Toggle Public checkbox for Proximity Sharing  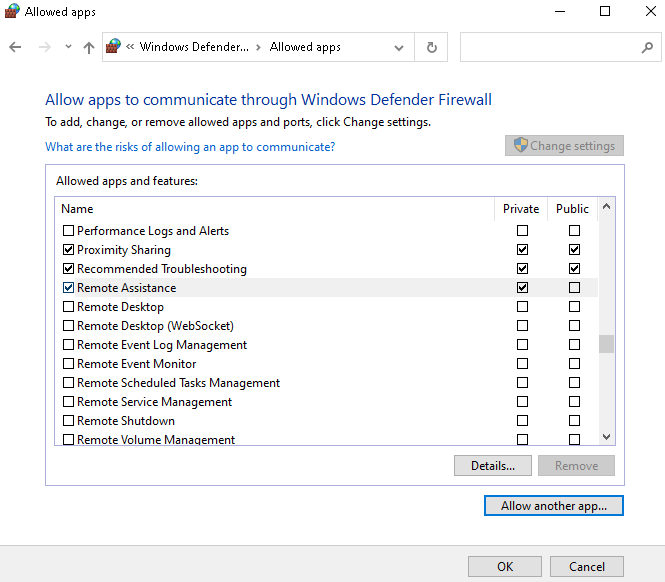click(574, 249)
